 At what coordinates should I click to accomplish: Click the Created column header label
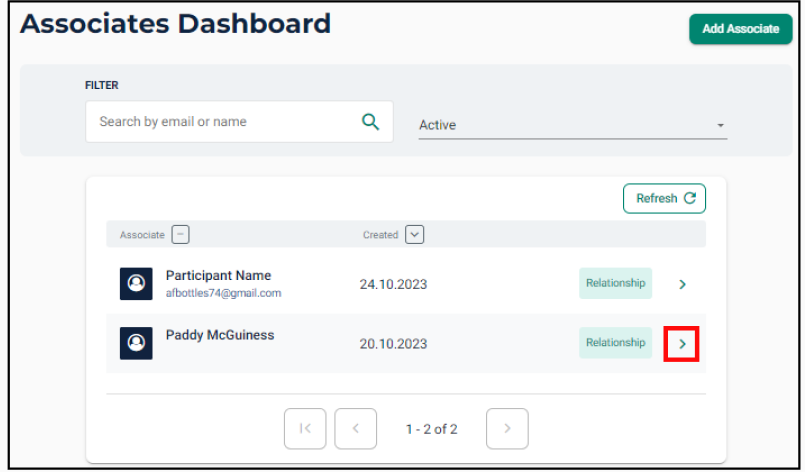point(380,235)
